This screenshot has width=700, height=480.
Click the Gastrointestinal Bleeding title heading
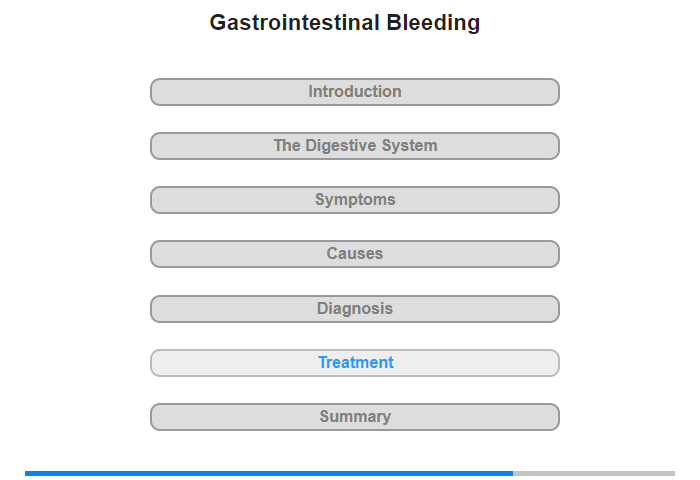tap(345, 23)
